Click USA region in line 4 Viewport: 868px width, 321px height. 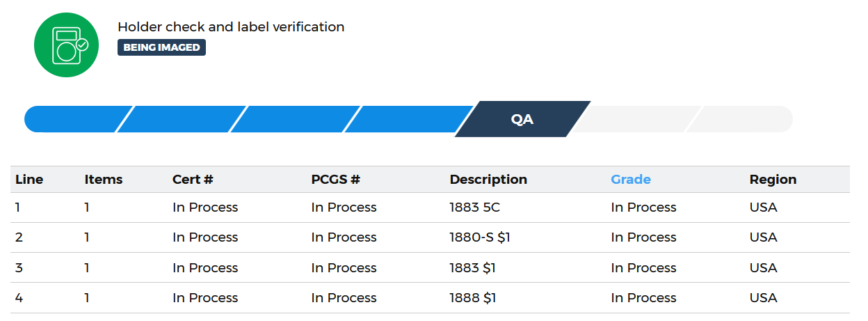click(x=763, y=298)
